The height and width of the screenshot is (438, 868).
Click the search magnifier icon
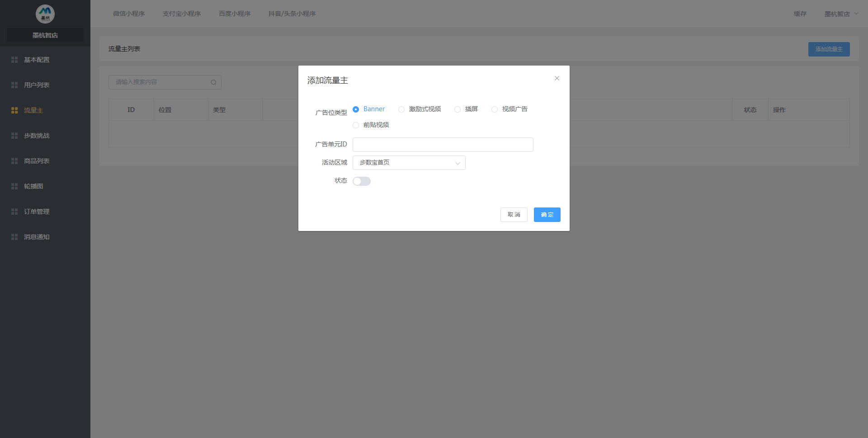point(213,82)
